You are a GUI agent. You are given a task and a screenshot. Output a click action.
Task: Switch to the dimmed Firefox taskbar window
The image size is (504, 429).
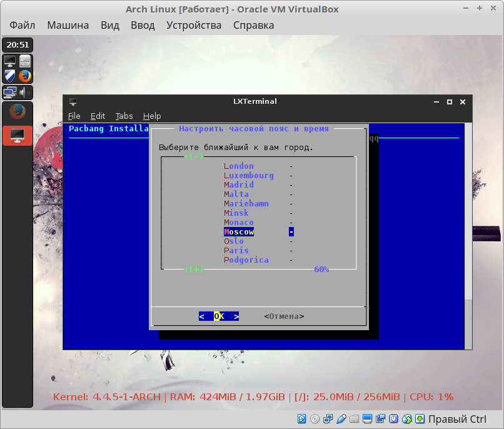(18, 112)
